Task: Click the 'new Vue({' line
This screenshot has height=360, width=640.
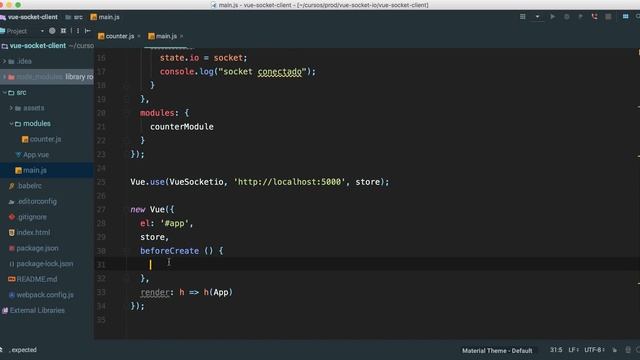Action: coord(152,210)
